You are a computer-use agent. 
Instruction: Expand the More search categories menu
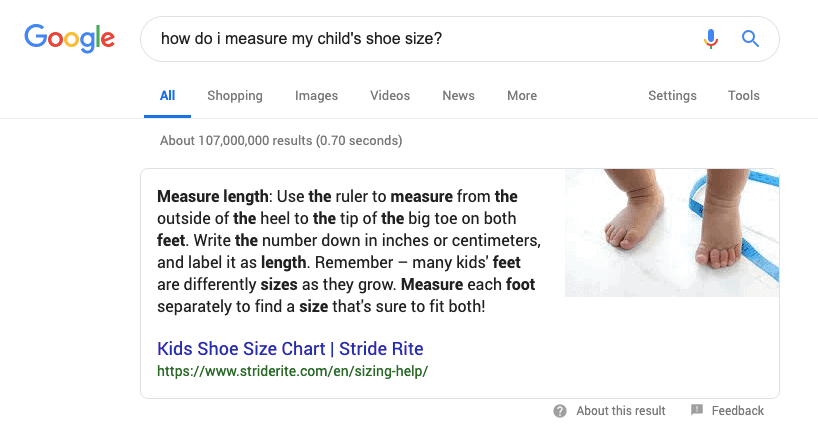tap(522, 96)
